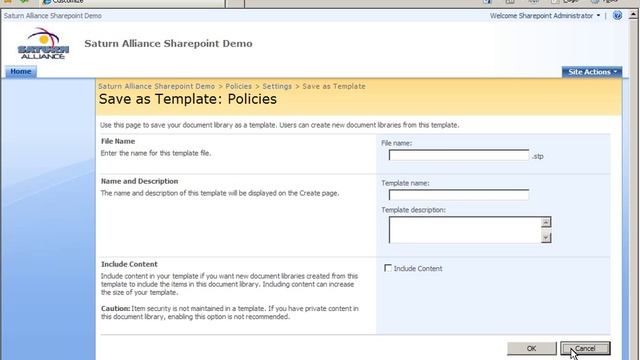640x360 pixels.
Task: Select the 'Save as Template' breadcrumb text
Action: pos(334,87)
